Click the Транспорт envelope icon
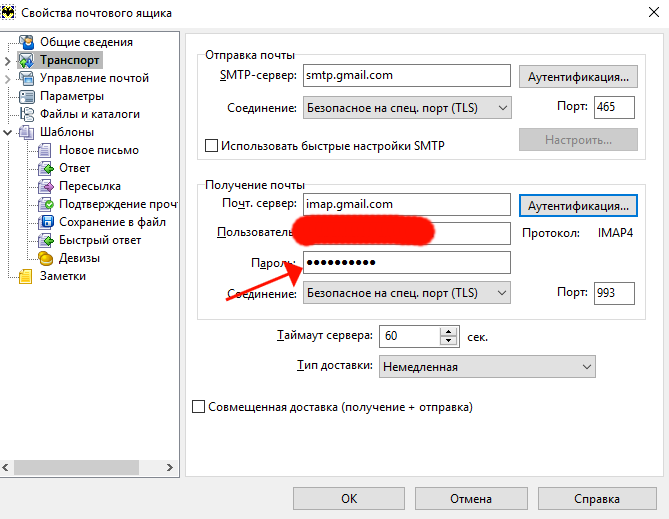669x519 pixels. pyautogui.click(x=26, y=60)
